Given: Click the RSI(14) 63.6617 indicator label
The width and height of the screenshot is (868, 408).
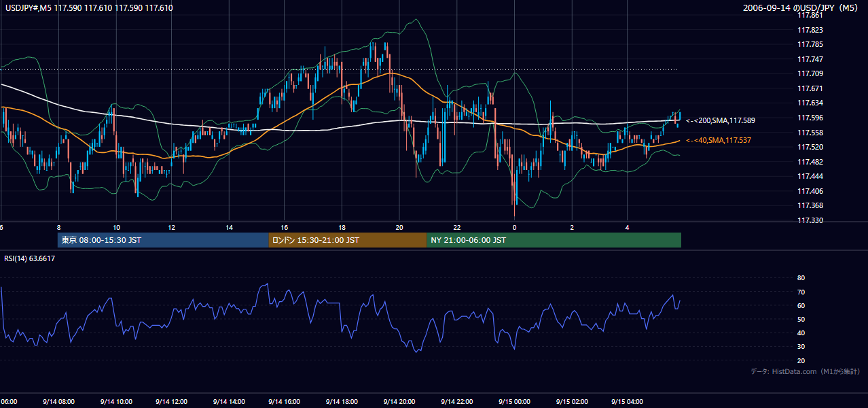Looking at the screenshot, I should pos(30,258).
